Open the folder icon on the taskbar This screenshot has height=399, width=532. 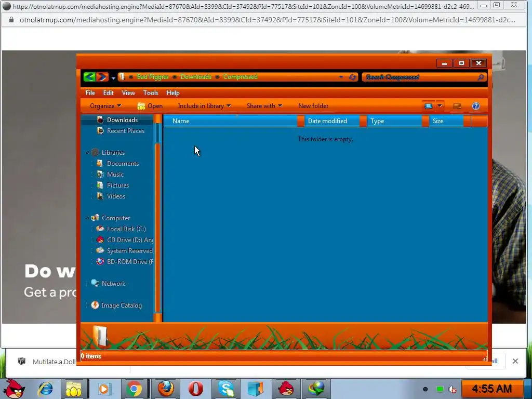(73, 389)
